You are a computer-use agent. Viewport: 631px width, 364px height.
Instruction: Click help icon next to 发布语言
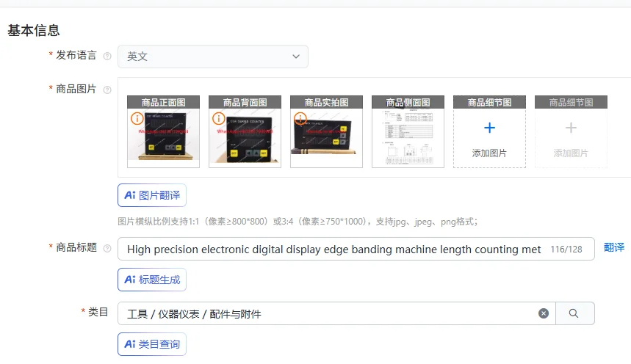107,57
